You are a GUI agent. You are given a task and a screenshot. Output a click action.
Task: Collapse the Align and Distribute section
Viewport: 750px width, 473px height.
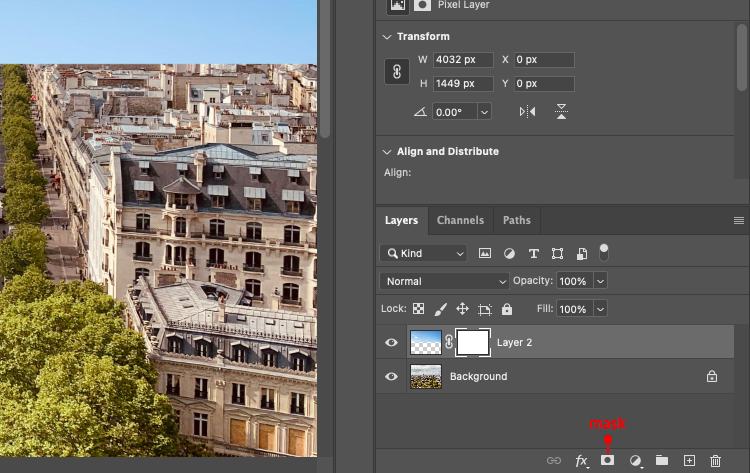(387, 152)
